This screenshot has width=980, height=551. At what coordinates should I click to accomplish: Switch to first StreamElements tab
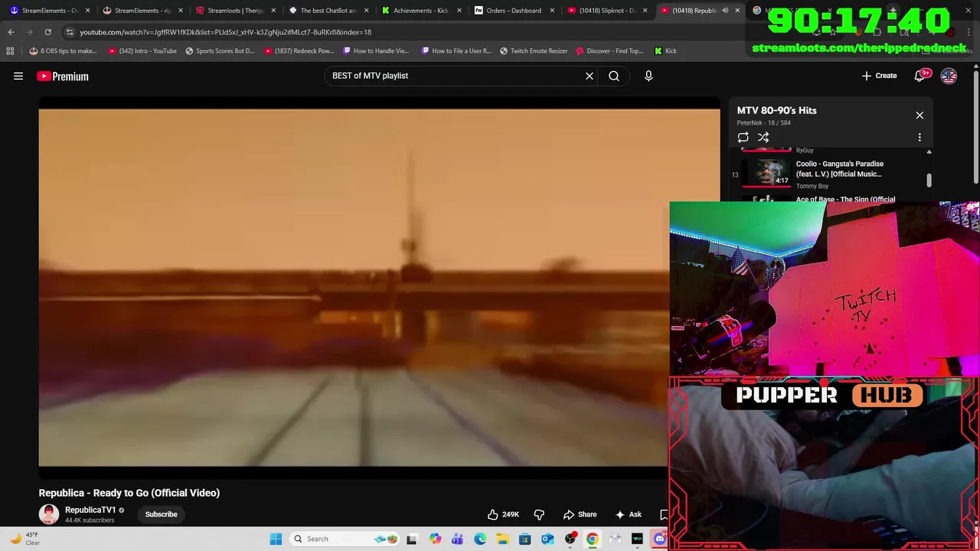pos(50,11)
